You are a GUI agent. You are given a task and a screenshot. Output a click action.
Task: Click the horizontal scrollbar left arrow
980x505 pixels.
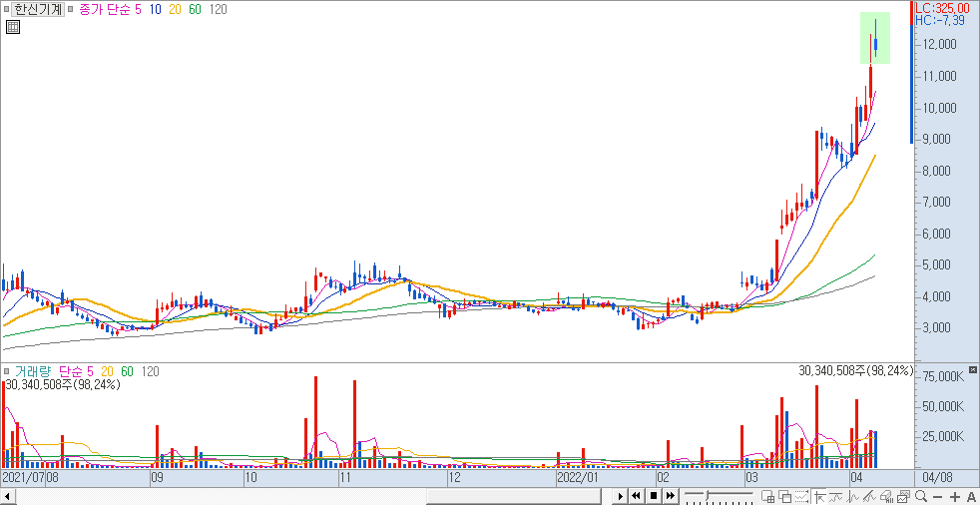(x=7, y=496)
